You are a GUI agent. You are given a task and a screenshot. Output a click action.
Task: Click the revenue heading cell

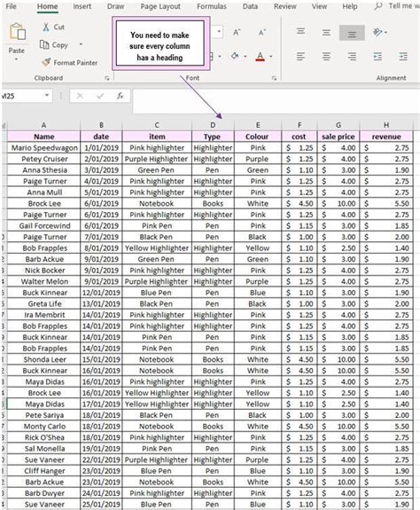(386, 137)
